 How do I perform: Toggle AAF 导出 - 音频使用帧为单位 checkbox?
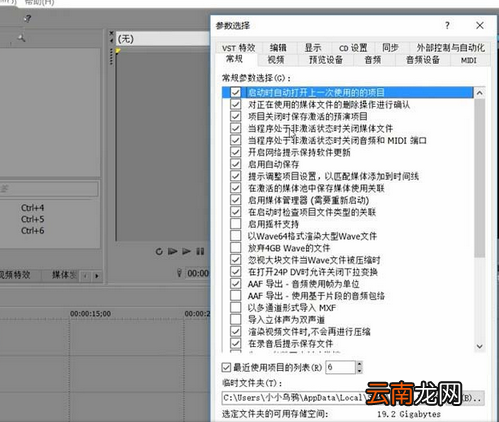235,284
